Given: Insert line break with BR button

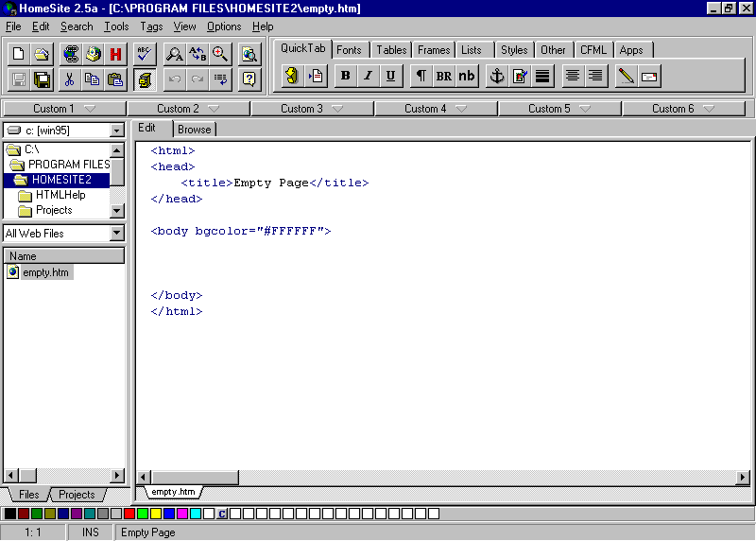Looking at the screenshot, I should (443, 76).
